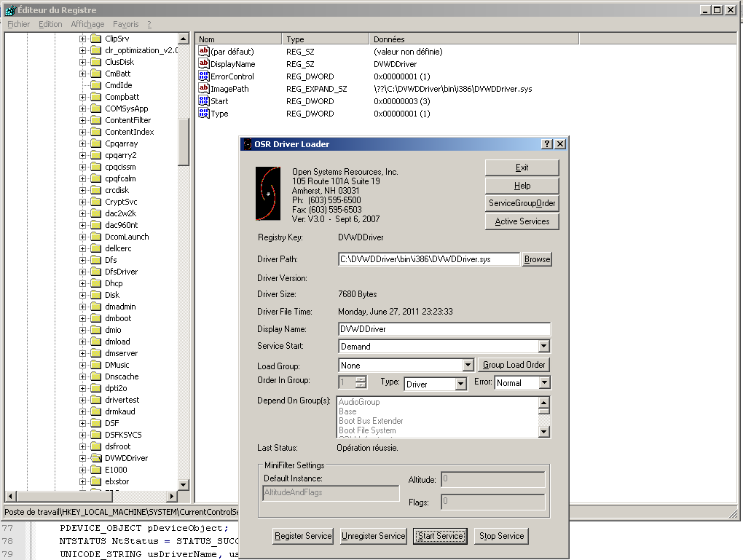This screenshot has height=560, width=743.
Task: Expand the ClusDisk tree node
Action: (x=82, y=62)
